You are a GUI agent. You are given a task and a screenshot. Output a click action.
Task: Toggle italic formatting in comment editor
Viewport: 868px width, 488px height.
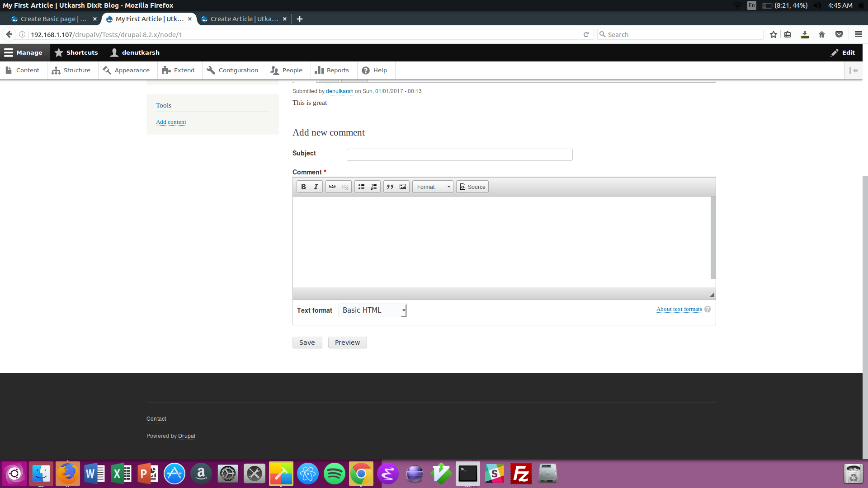(316, 187)
